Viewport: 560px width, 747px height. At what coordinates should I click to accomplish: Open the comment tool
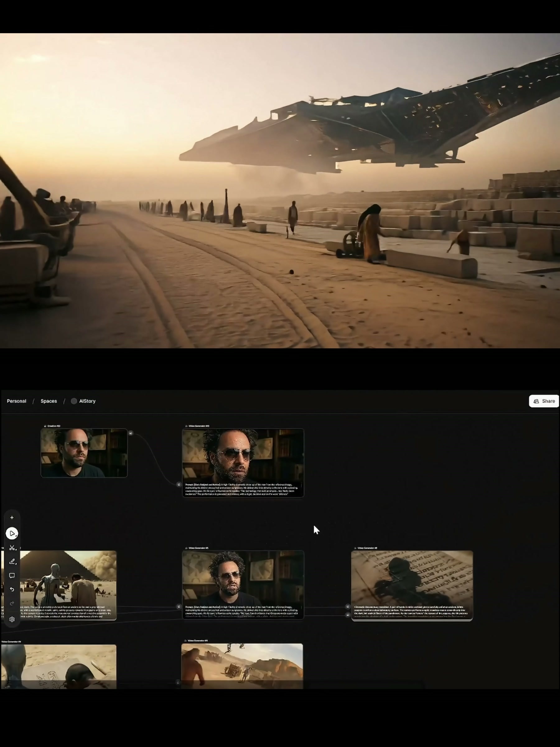(12, 576)
